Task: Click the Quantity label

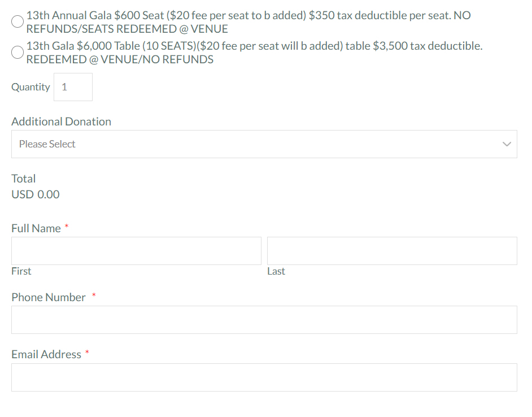Action: click(30, 87)
